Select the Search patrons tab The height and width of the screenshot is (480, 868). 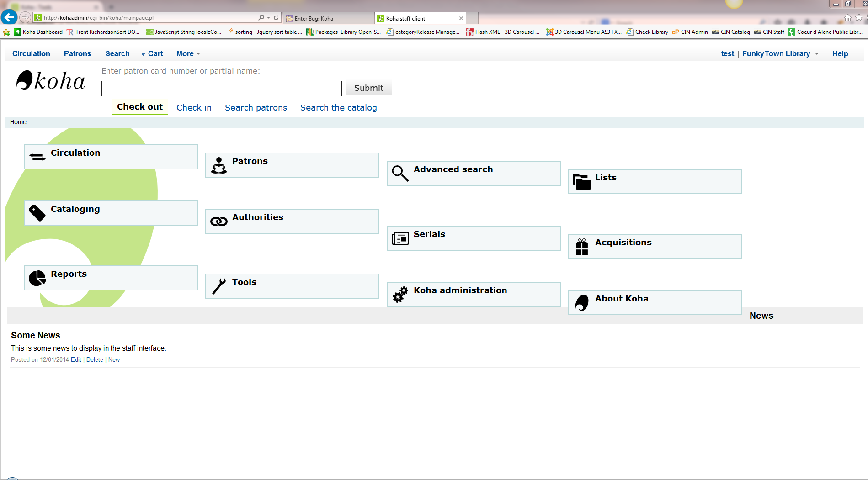256,108
